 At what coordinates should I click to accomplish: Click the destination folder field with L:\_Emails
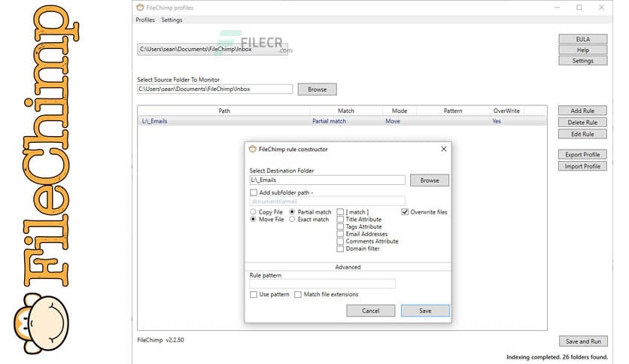(327, 180)
